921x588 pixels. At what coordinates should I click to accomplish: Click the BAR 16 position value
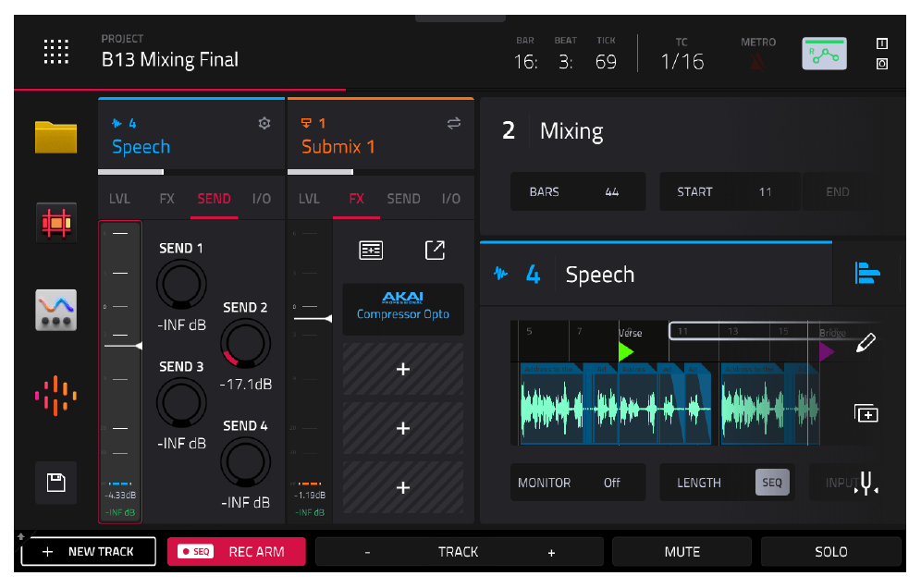[x=525, y=61]
